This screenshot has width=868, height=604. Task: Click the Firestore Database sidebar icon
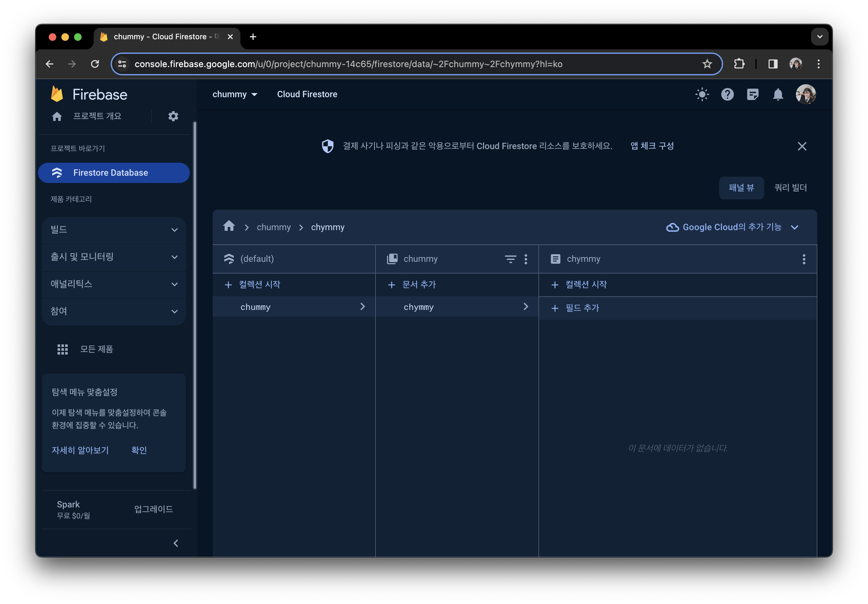57,173
